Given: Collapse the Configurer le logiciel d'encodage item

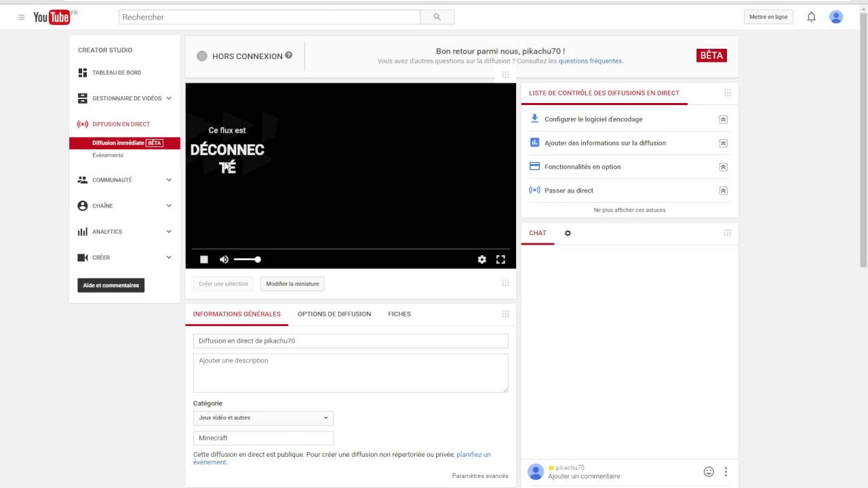Looking at the screenshot, I should 723,119.
